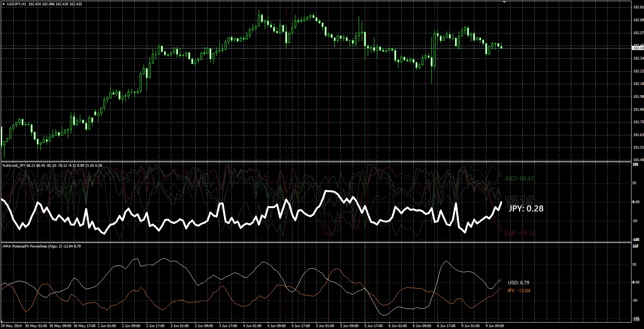Click the current price label 102.43
The image size is (644, 329).
tap(638, 48)
